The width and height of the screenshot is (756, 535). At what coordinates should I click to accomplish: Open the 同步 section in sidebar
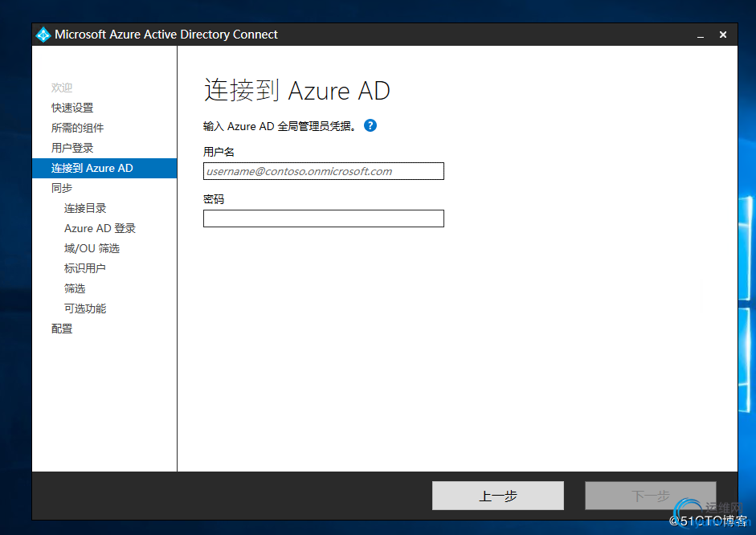(x=62, y=188)
